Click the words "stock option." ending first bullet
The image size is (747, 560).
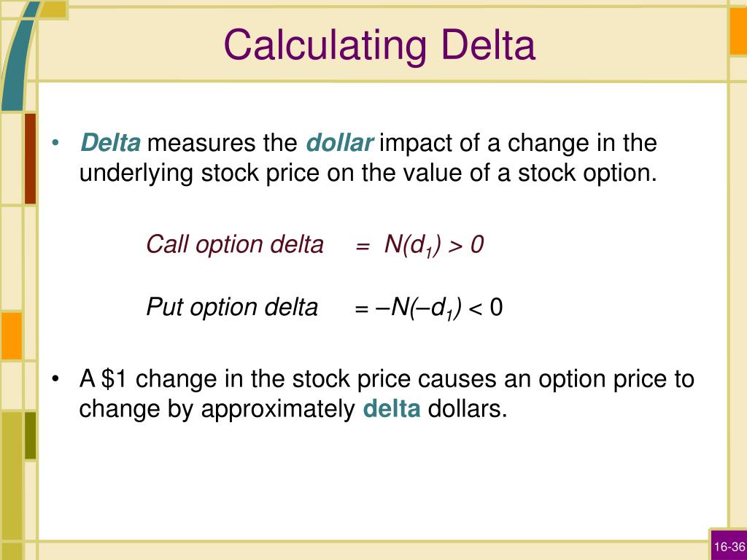[587, 172]
